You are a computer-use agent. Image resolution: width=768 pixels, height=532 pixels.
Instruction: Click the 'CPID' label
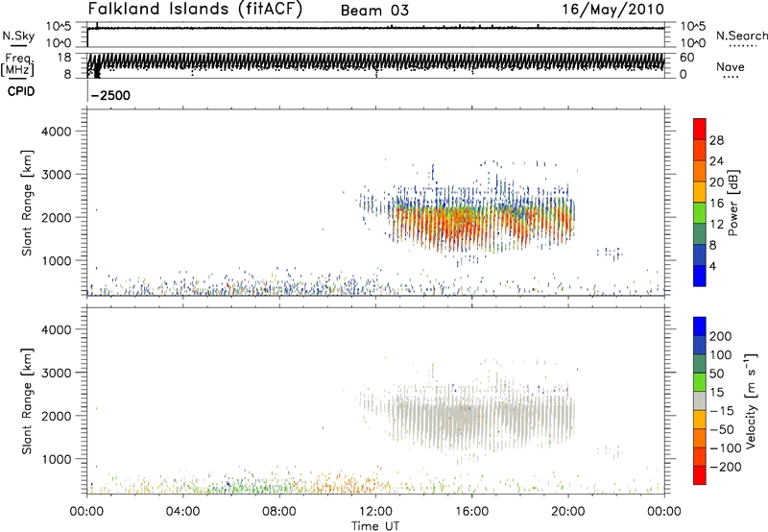point(21,91)
